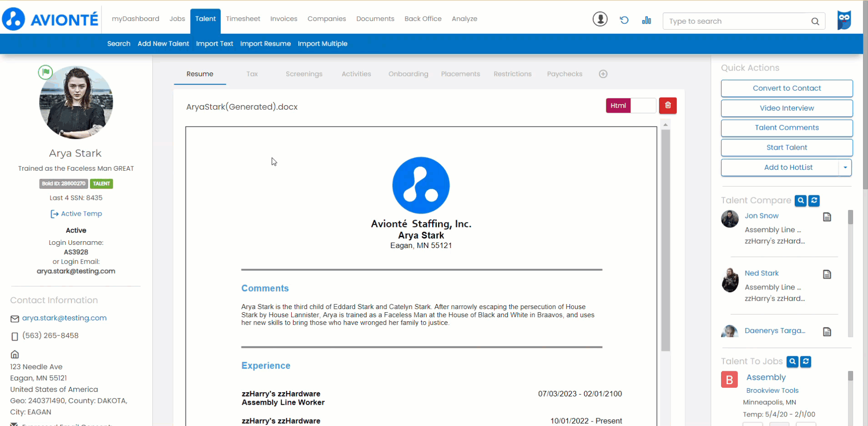Open the myDashboard menu
Viewport: 868px width, 426px height.
[136, 19]
